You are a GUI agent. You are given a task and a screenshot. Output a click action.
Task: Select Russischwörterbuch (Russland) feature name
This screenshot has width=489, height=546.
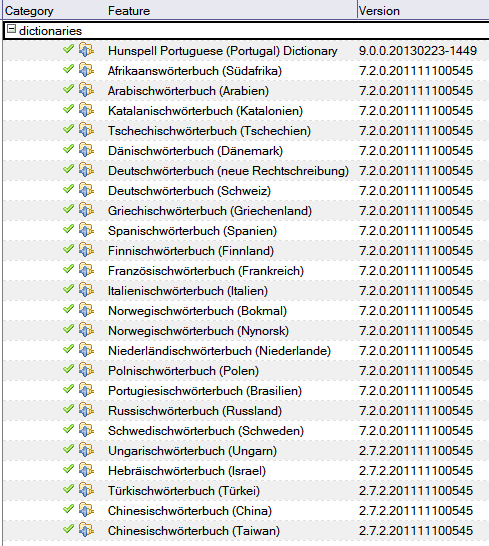[x=195, y=411]
